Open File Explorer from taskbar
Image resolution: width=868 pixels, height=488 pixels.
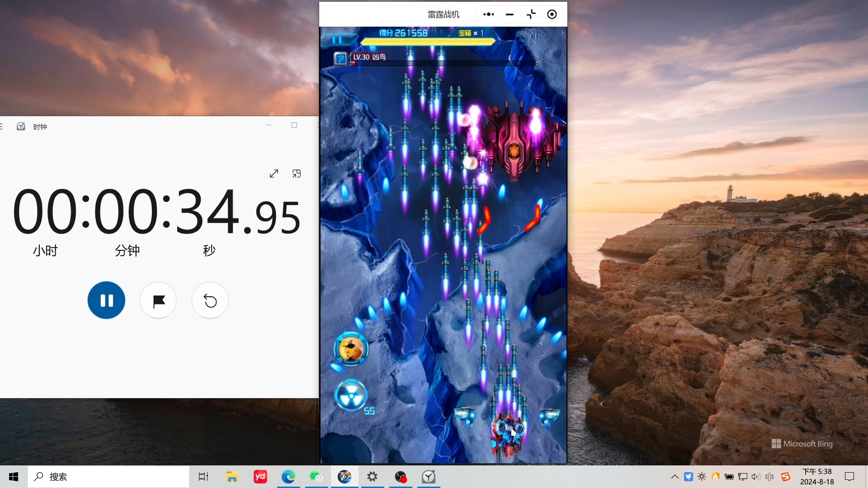click(x=232, y=477)
